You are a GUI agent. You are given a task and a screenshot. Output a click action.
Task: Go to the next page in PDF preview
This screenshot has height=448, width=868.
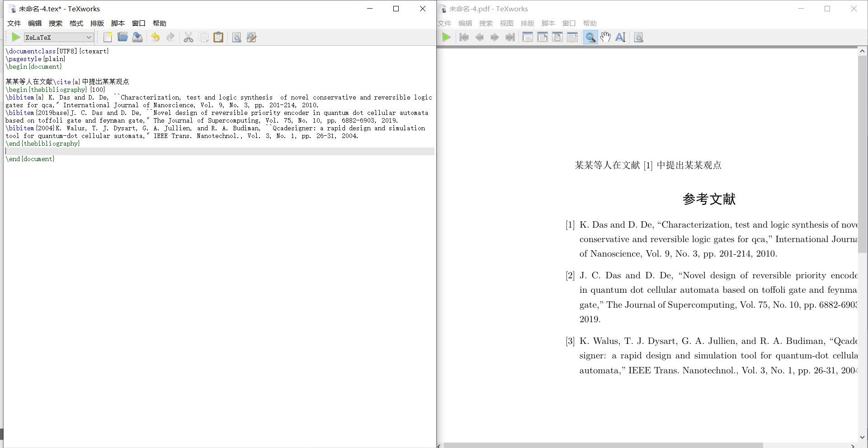click(495, 38)
